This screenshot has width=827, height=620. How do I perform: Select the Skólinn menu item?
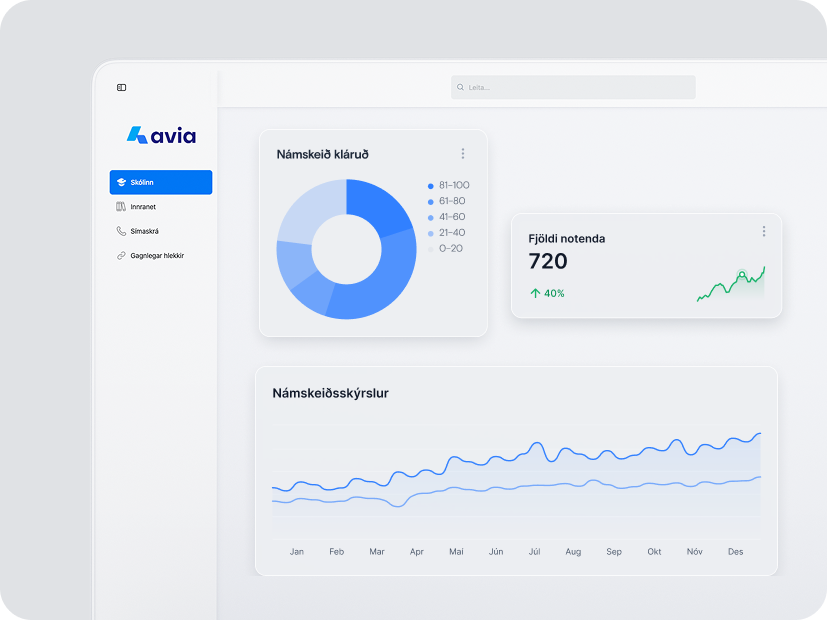(161, 183)
